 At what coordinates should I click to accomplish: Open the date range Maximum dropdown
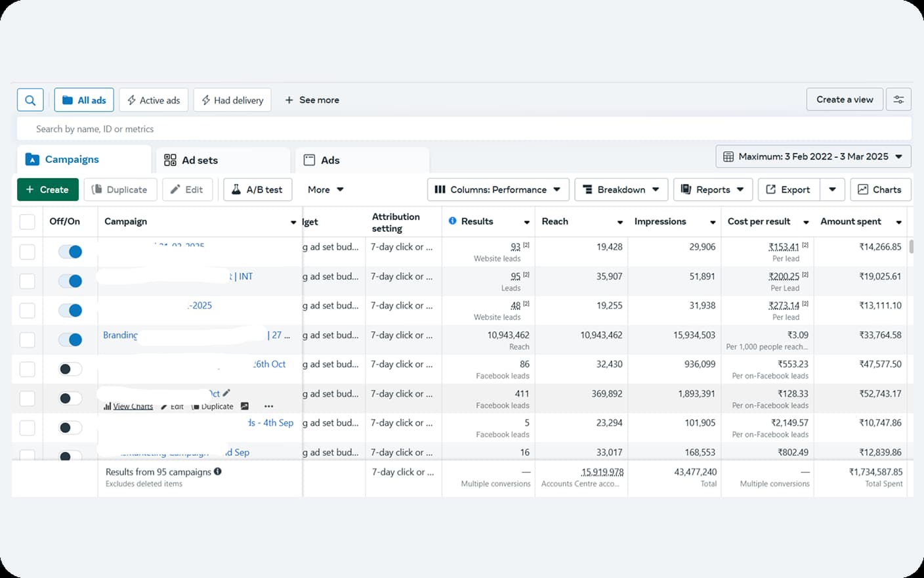813,156
